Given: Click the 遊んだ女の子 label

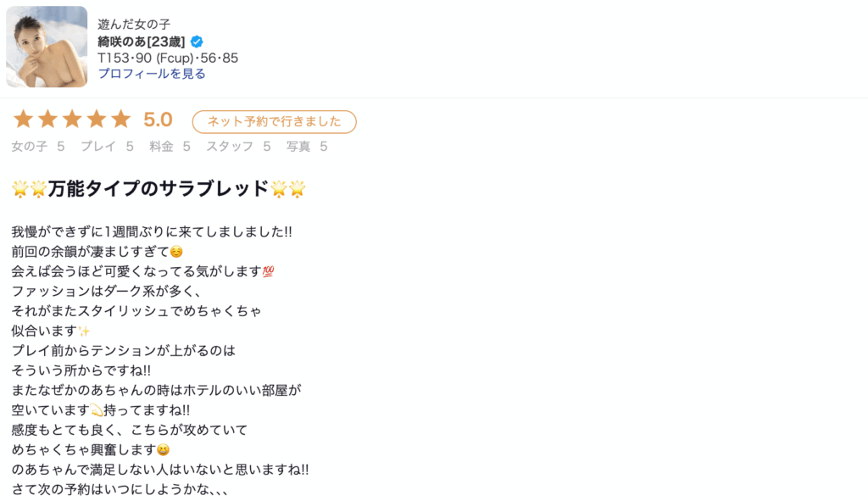Looking at the screenshot, I should coord(134,25).
